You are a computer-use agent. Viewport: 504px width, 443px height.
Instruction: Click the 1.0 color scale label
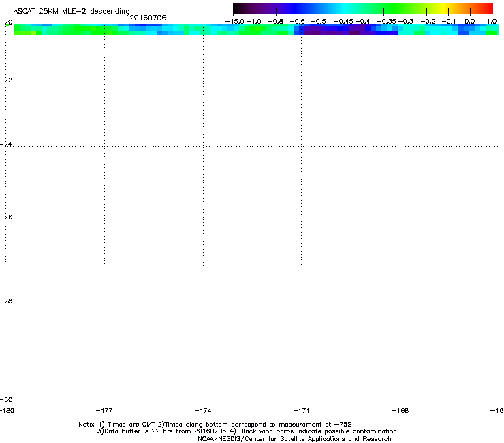click(492, 22)
